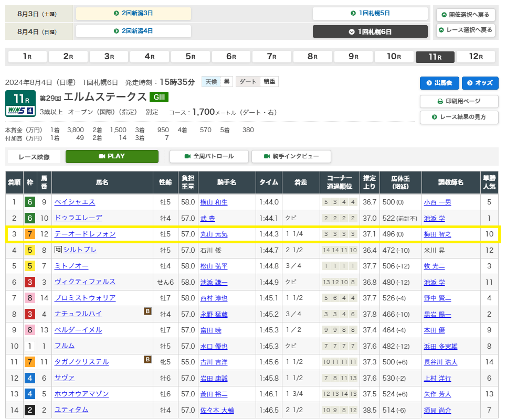Screen dimensions: 506x420
Task: Open the 騎手インタビュー jockey interview video
Action: pos(291,156)
